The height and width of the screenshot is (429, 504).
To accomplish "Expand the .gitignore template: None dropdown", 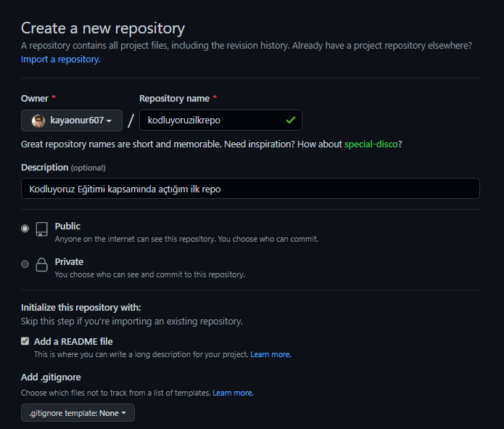I will point(78,413).
